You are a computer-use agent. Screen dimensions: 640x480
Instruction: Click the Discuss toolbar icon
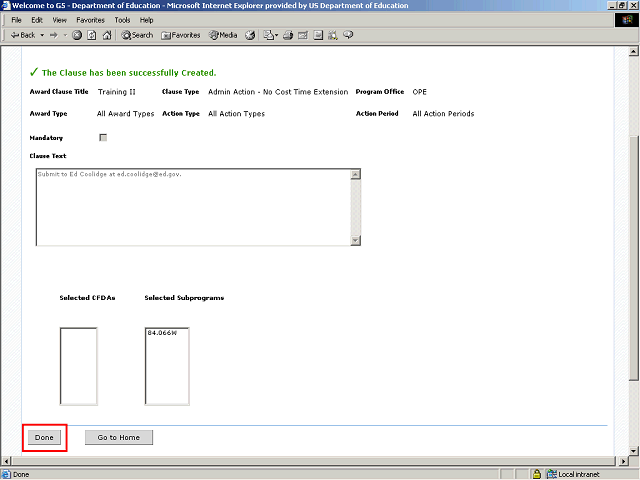(x=318, y=36)
